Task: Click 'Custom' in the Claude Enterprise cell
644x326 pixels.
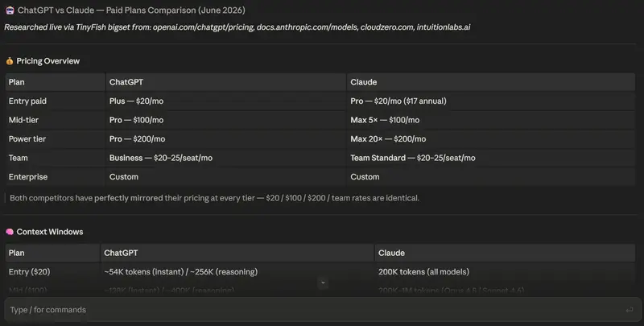Action: click(365, 177)
